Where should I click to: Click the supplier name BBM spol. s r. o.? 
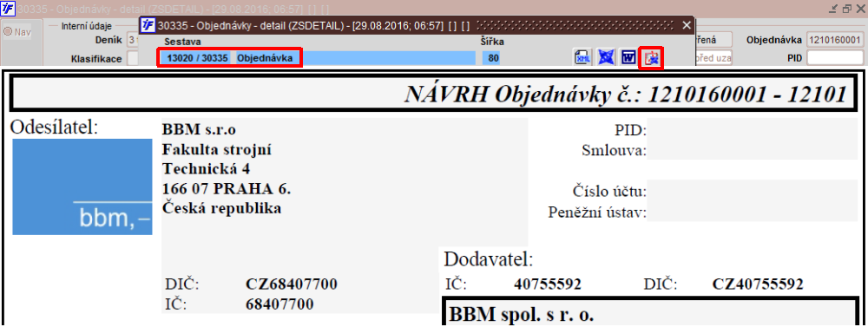pyautogui.click(x=521, y=316)
